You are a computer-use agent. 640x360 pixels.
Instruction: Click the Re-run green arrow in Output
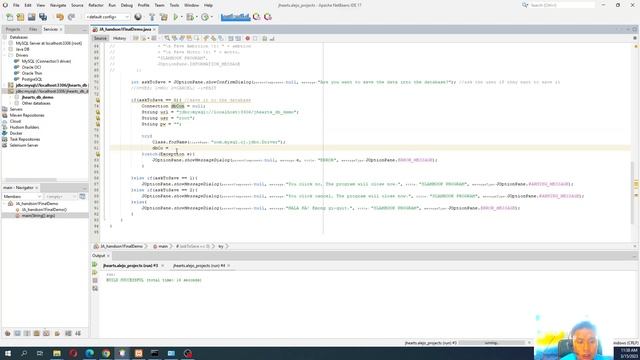[x=95, y=264]
